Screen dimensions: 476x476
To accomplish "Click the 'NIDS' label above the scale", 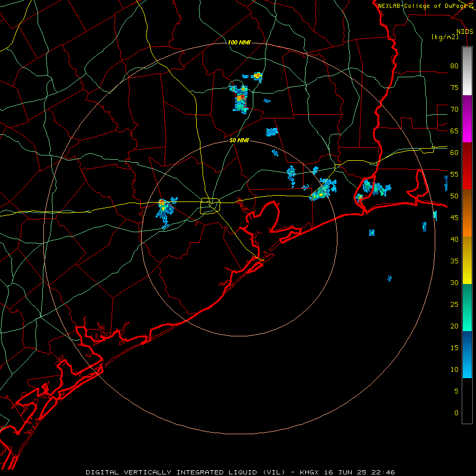I will (x=465, y=32).
